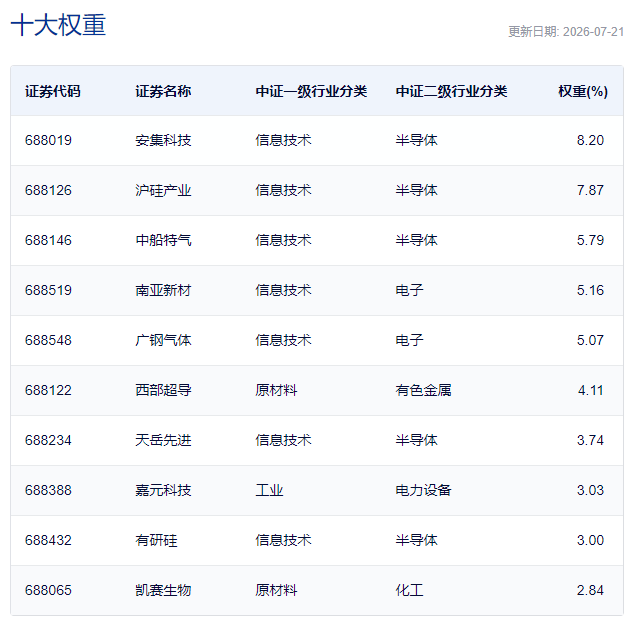
Task: Select stock name 广钢气体
Action: tap(163, 340)
